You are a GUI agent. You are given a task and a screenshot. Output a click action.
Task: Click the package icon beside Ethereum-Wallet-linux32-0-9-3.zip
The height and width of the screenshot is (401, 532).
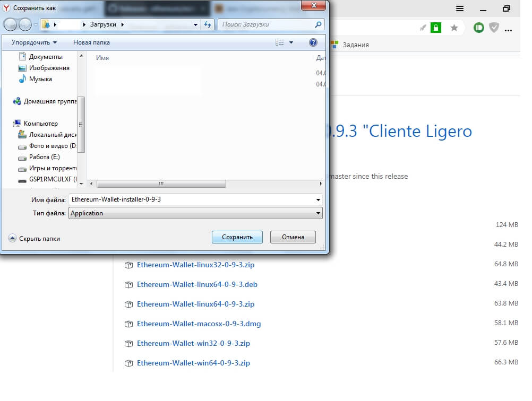click(x=128, y=265)
